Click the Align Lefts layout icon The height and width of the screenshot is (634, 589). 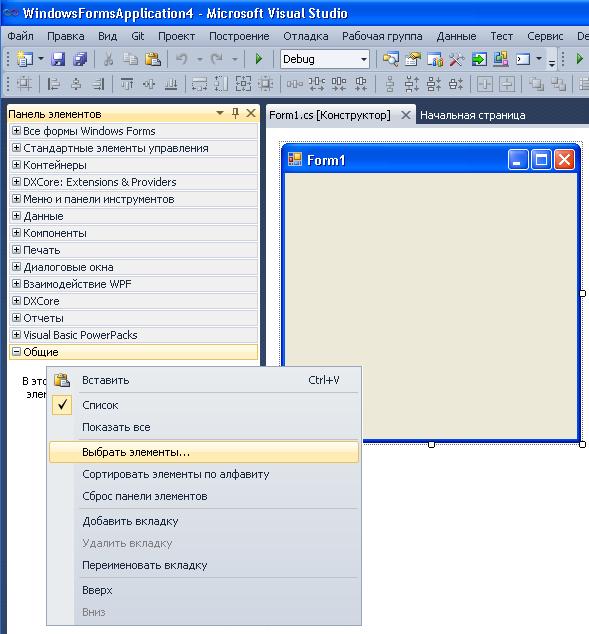pyautogui.click(x=53, y=84)
